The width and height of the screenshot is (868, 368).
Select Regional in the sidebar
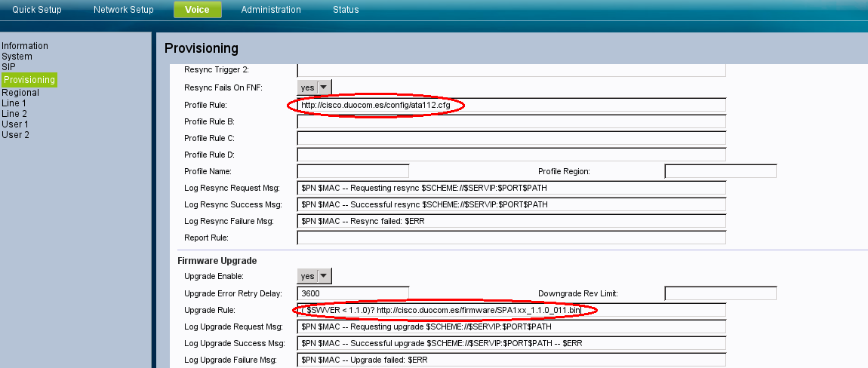tap(20, 93)
